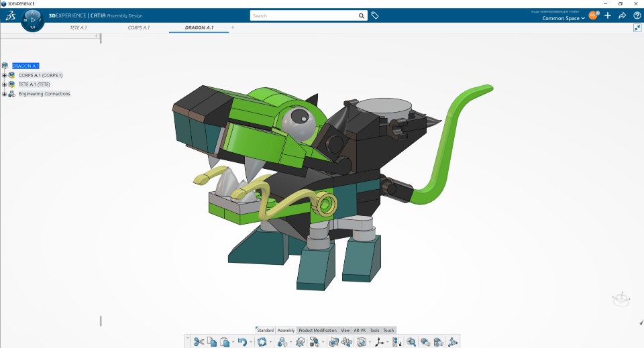Click the Undo arrow icon

click(x=242, y=342)
